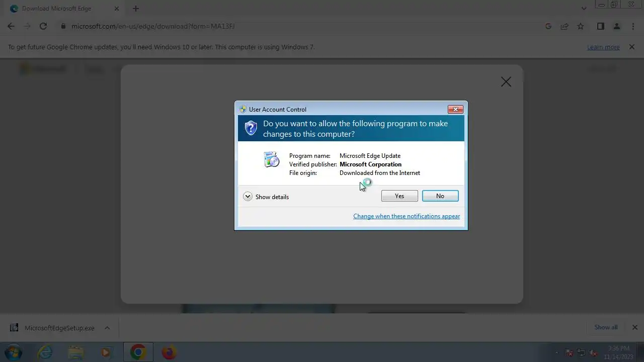Viewport: 644px width, 362px height.
Task: Dismiss the Chrome update infobar
Action: pos(631,47)
